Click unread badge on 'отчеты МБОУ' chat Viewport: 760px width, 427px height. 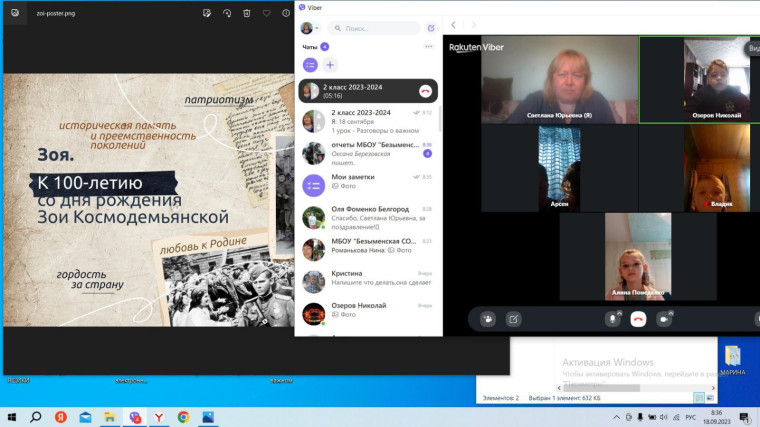(x=427, y=154)
